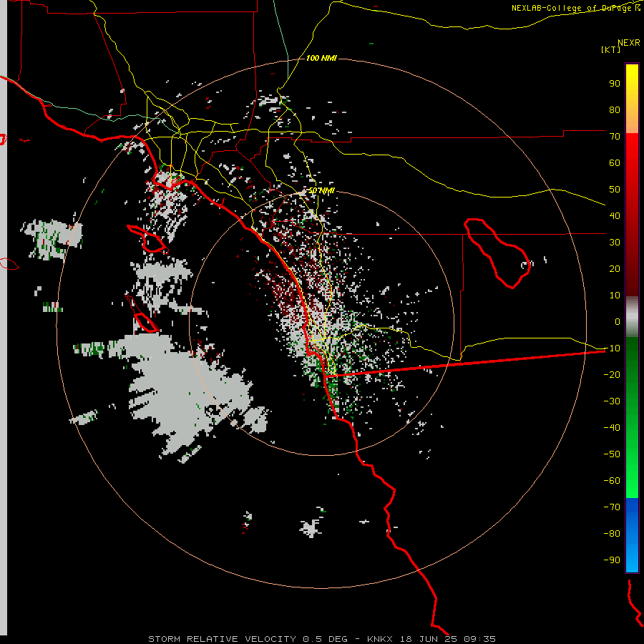This screenshot has width=644, height=644.
Task: Click the NEXLAB-College of DuPage credit text
Action: [576, 8]
